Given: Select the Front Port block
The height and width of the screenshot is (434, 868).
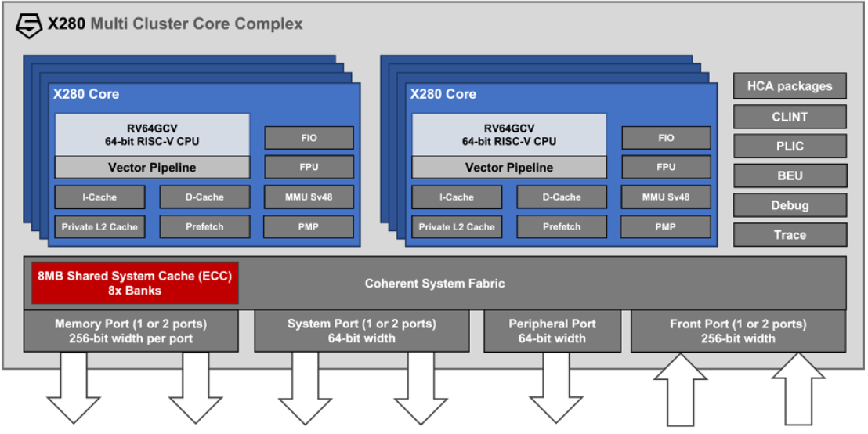Looking at the screenshot, I should click(x=739, y=331).
